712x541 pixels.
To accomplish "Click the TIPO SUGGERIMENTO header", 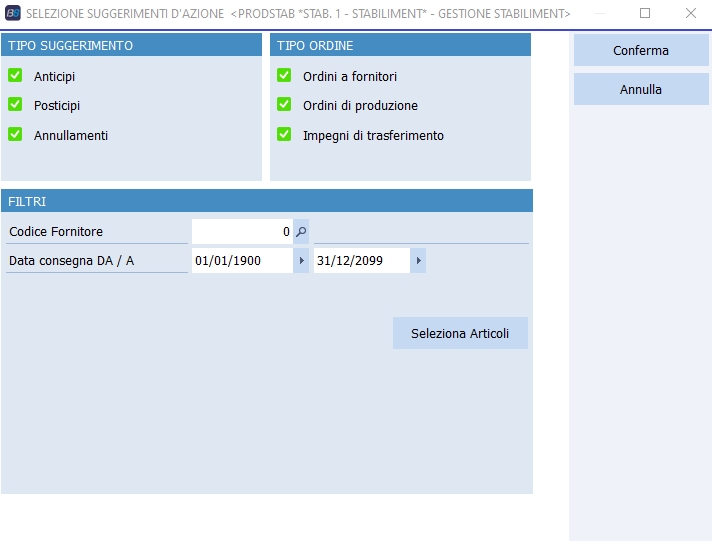I will [131, 45].
